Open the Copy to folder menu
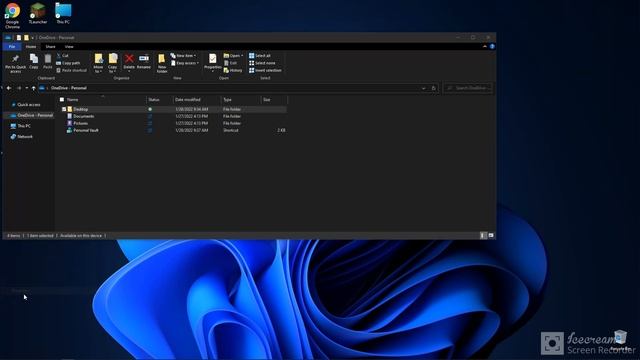Viewport: 640px width, 360px height. coord(113,63)
